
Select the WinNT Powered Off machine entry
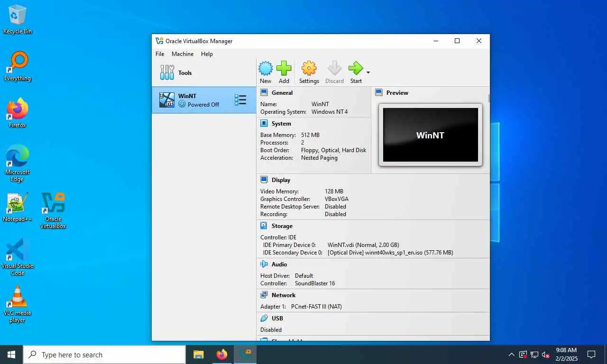tap(204, 100)
